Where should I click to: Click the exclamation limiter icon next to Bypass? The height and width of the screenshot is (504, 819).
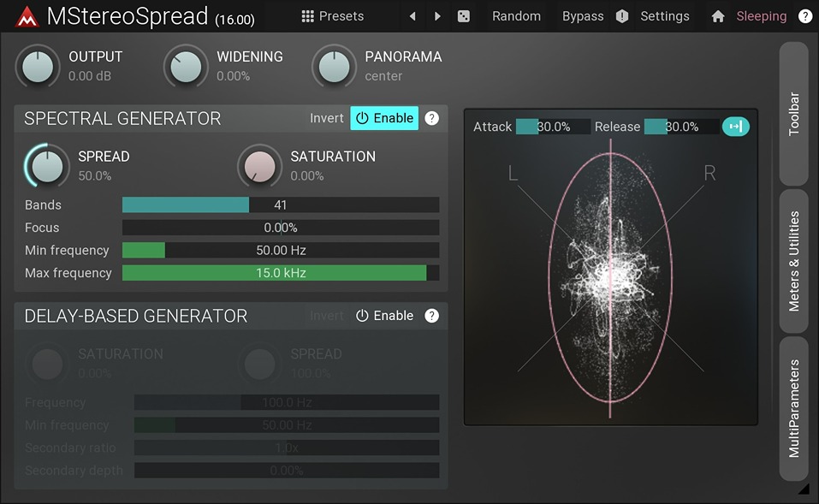click(621, 15)
